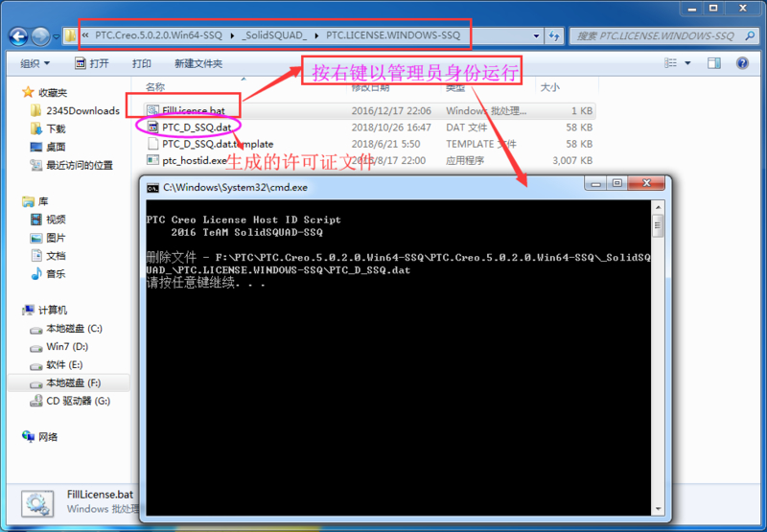Expand the address bar history dropdown arrow
Screen dimensions: 767x532
[x=536, y=35]
